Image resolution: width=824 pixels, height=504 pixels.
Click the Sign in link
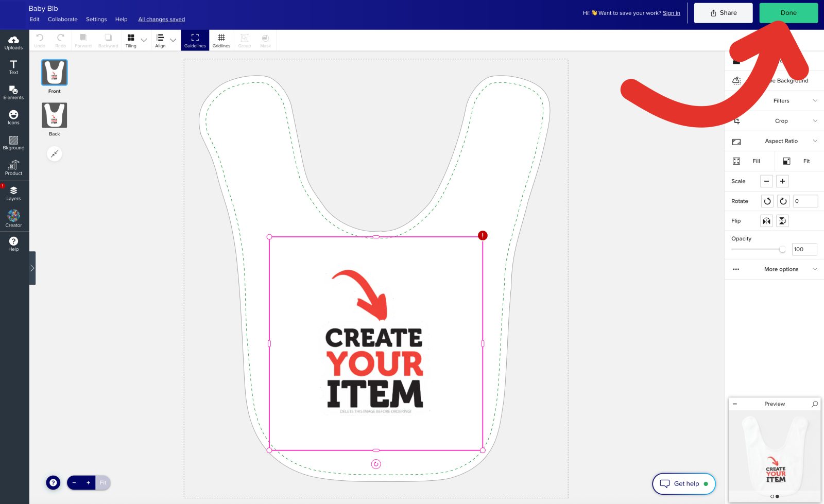click(x=671, y=13)
